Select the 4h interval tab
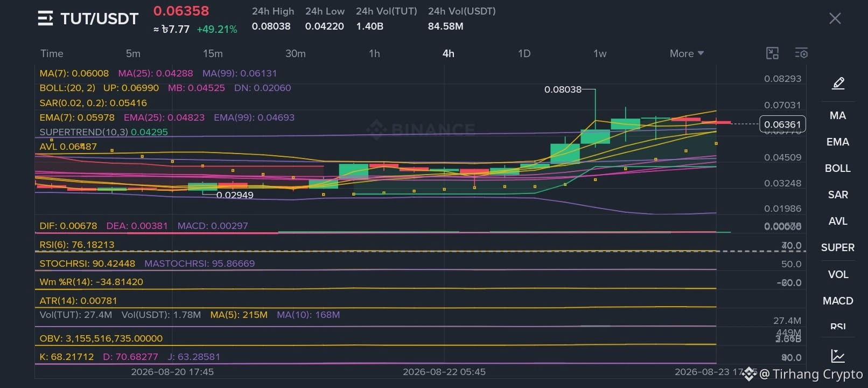 [x=448, y=53]
